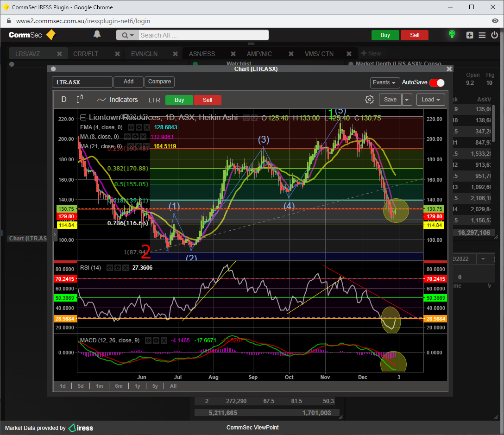Click the green Buy button in chart toolbar

(x=179, y=100)
